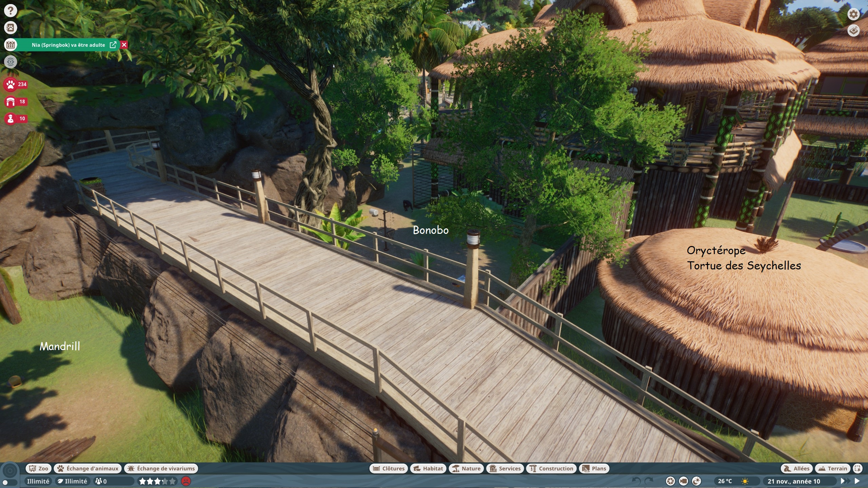This screenshot has height=488, width=868.
Task: Open the Services build tab
Action: [x=505, y=469]
